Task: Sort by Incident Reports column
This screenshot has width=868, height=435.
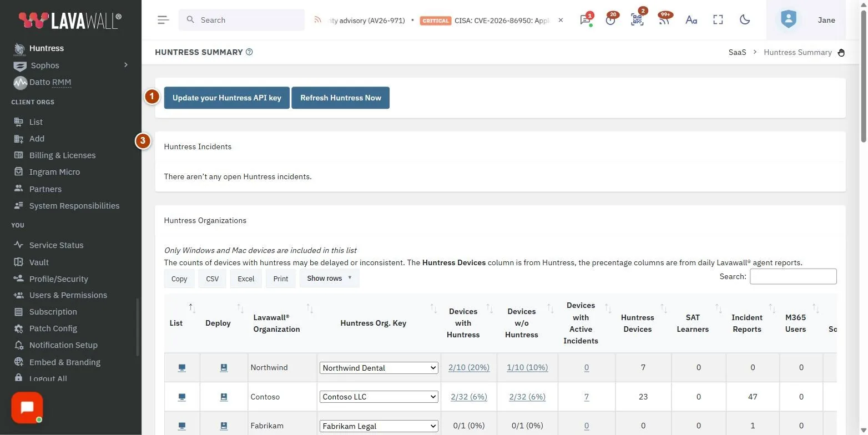Action: tap(753, 323)
